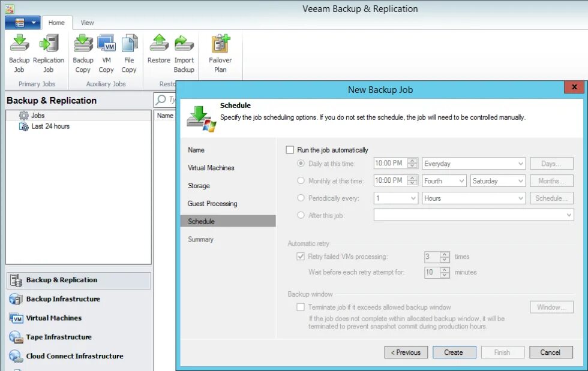588x371 pixels.
Task: Adjust the retry times spinner
Action: tap(445, 257)
